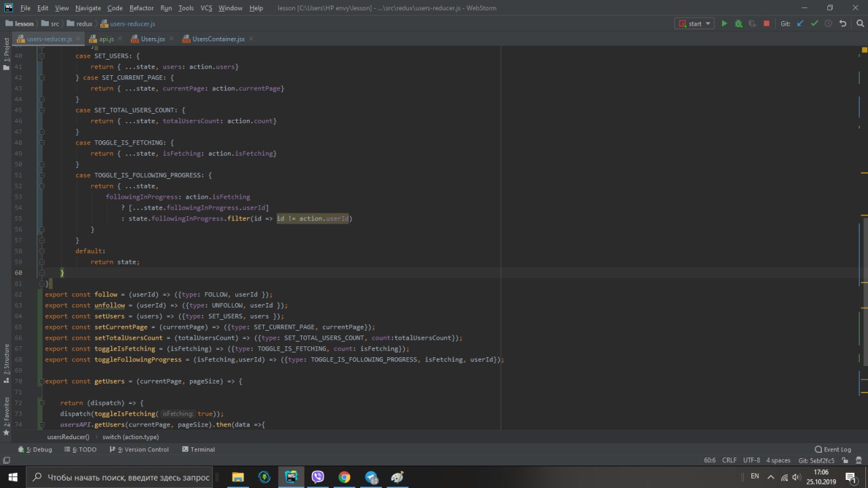Toggle the Project tool window sidebar button
Viewport: 868px width, 488px height.
(x=6, y=51)
